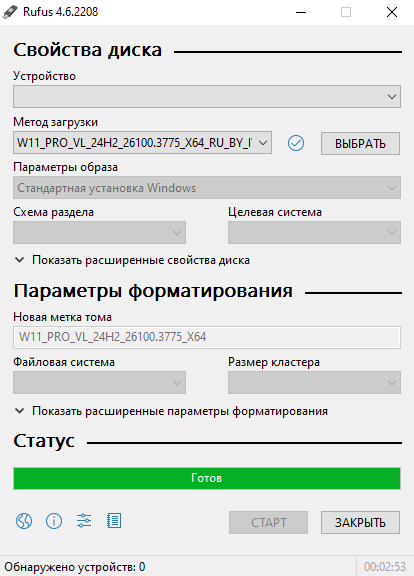Image resolution: width=414 pixels, height=576 pixels.
Task: Click the ЗАКРЫТЬ button
Action: point(360,522)
